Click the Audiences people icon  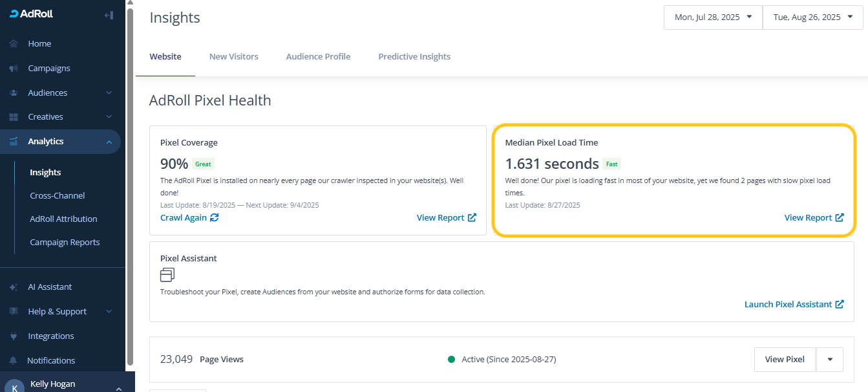[x=14, y=93]
